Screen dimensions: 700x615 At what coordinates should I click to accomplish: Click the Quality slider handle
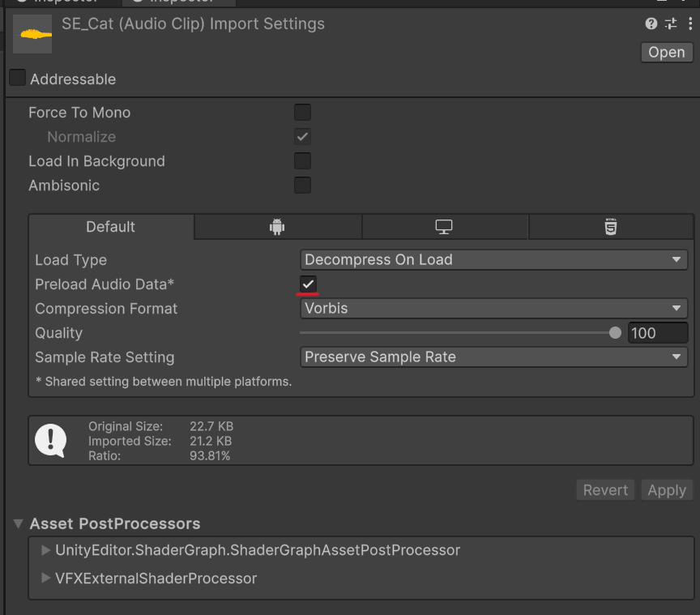click(x=615, y=333)
